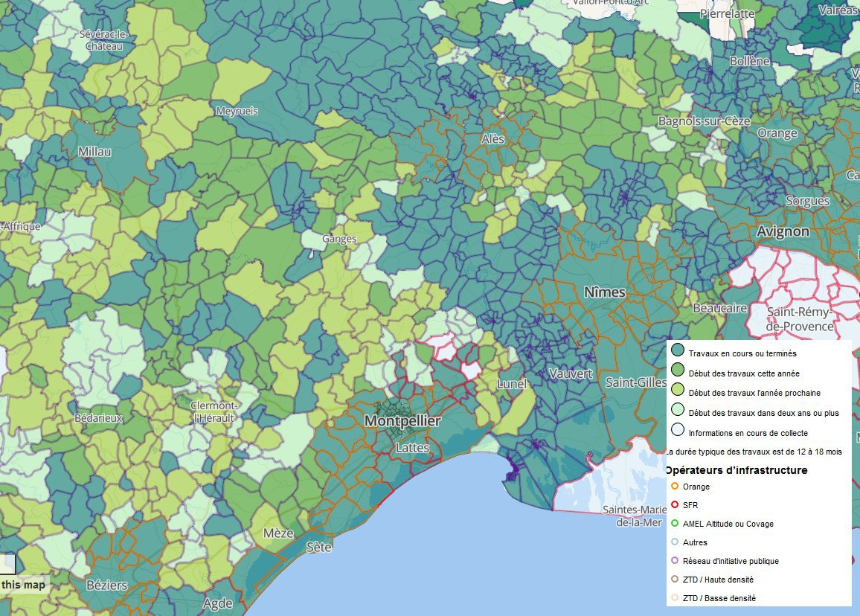Click the Orange operator ring icon
This screenshot has height=616, width=860.
click(675, 487)
